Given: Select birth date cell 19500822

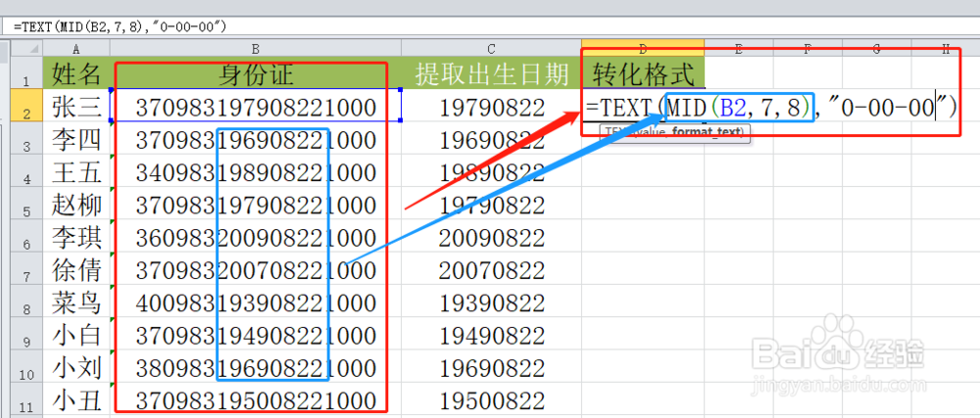Looking at the screenshot, I should point(491,399).
